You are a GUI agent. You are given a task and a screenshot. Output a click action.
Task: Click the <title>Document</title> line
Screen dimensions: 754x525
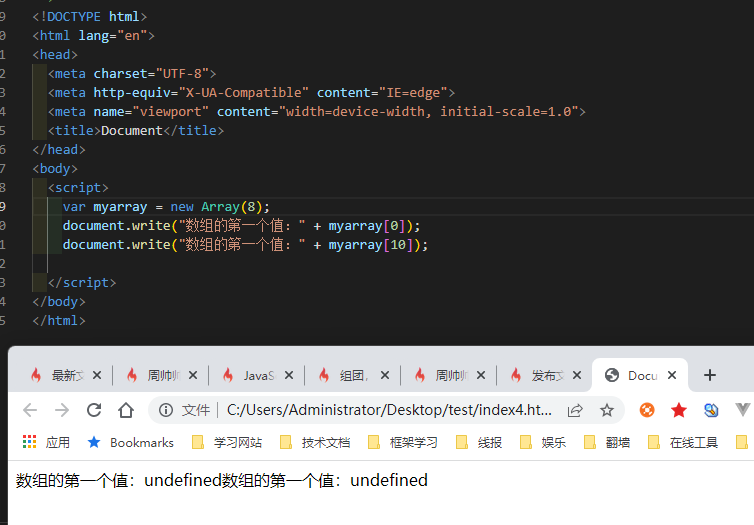click(x=136, y=131)
